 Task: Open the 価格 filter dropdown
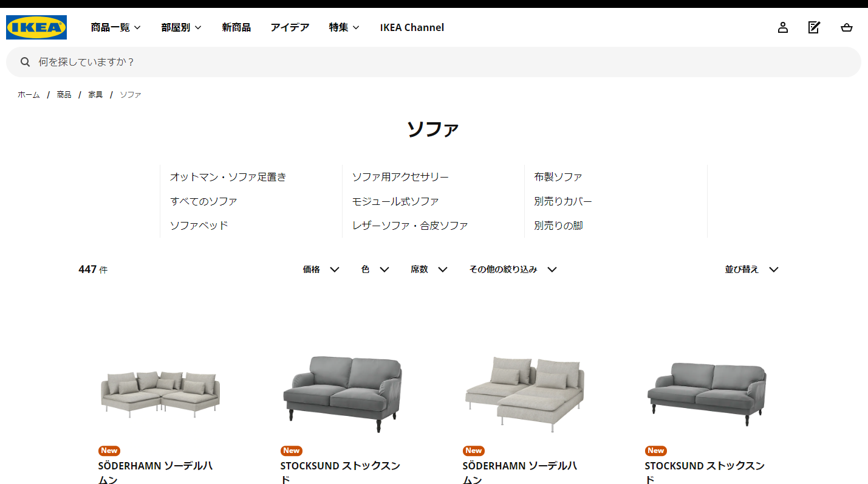tap(321, 269)
